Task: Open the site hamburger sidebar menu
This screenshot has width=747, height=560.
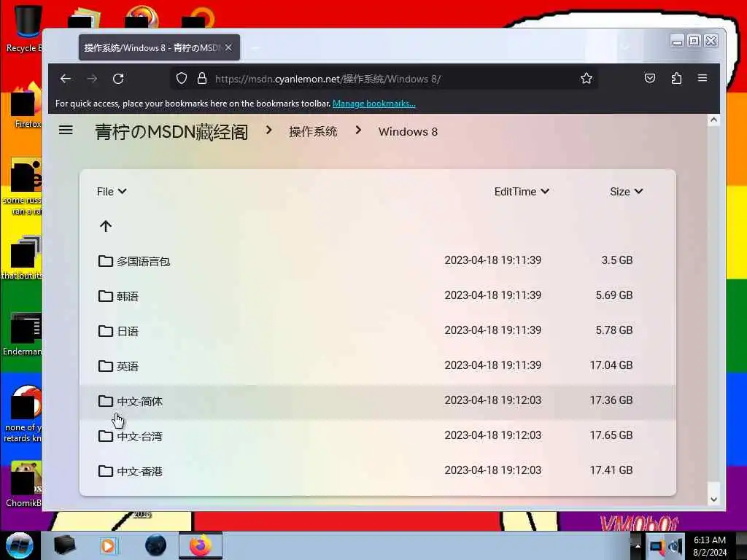Action: 66,130
